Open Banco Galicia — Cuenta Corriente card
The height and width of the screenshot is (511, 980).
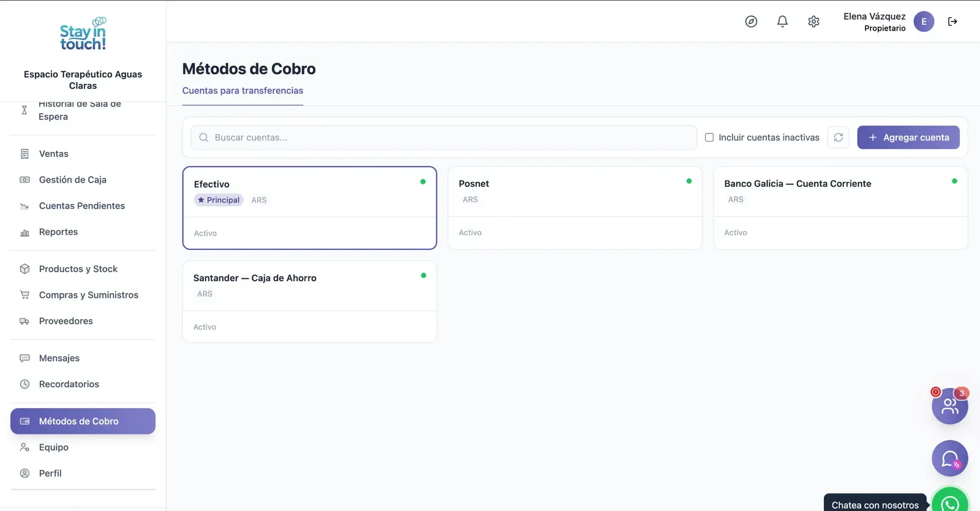point(840,208)
